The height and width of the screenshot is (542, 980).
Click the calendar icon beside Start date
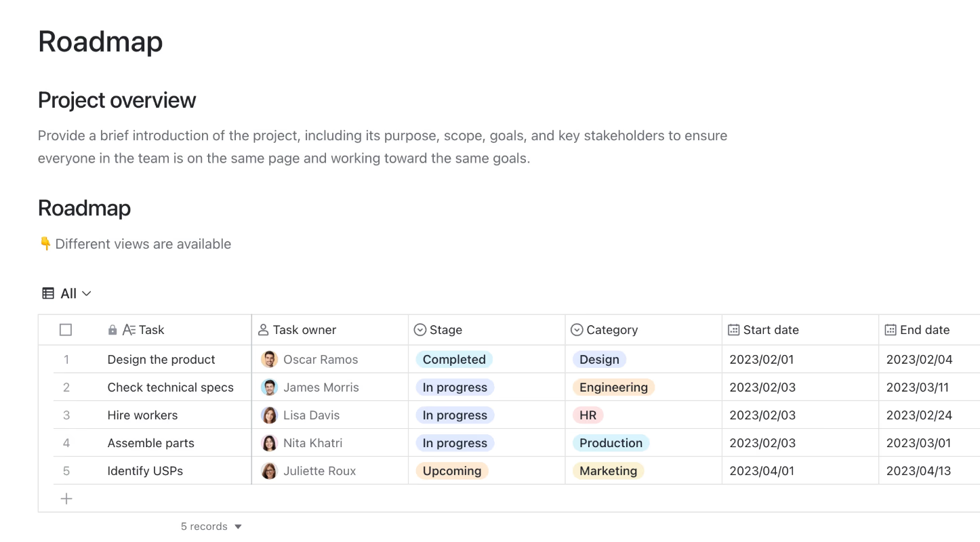coord(733,330)
